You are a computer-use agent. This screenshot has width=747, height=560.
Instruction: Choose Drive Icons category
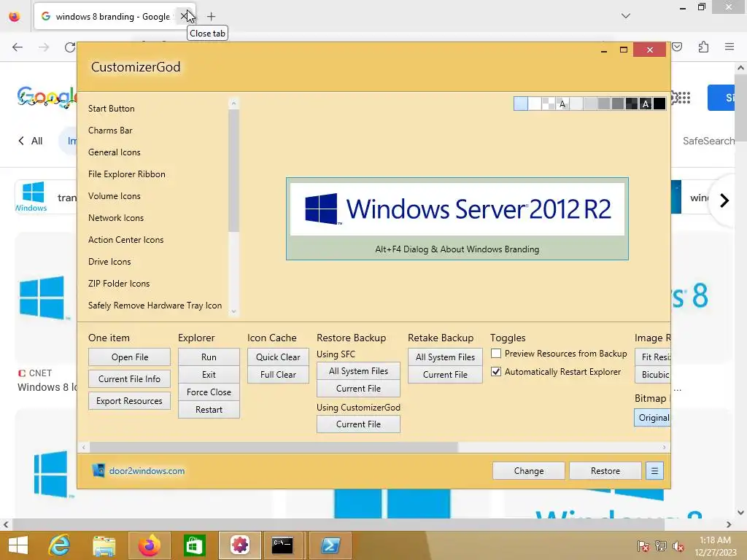(x=109, y=262)
